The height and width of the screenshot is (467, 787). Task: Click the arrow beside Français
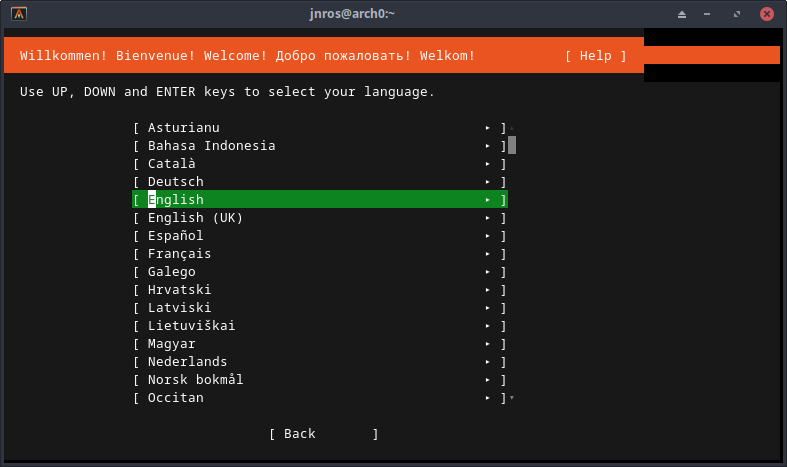(487, 254)
